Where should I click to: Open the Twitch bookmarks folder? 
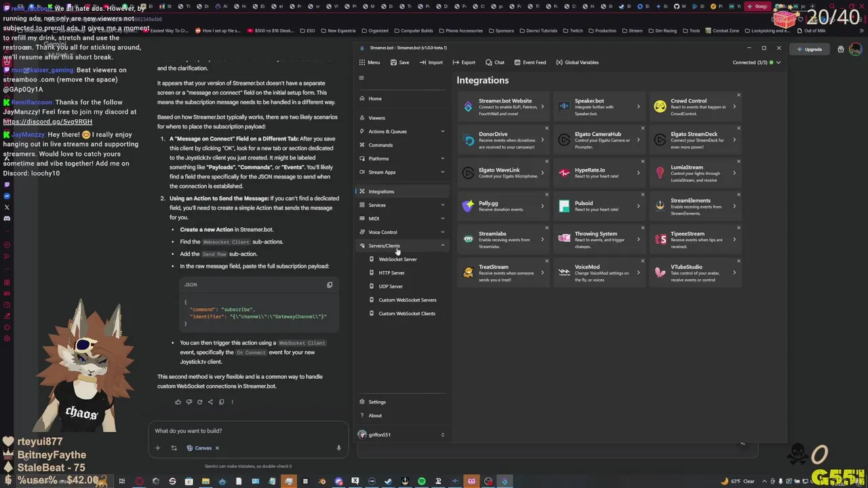click(x=573, y=30)
